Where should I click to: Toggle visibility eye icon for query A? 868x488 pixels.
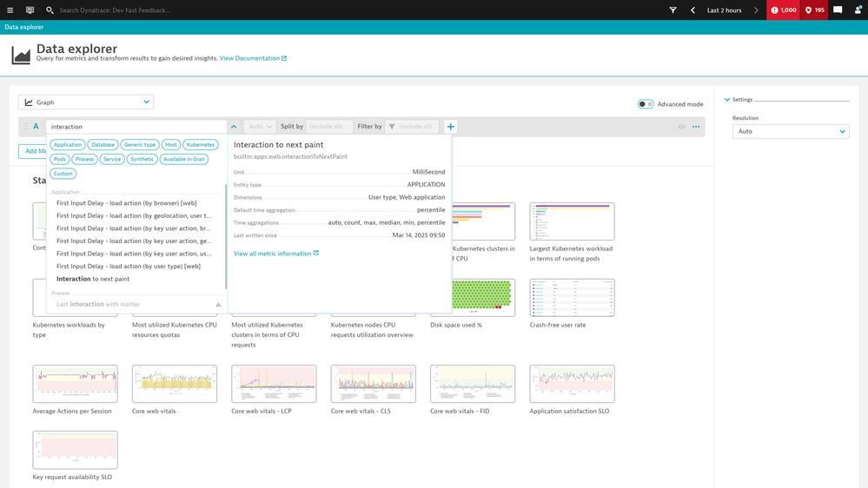(681, 127)
